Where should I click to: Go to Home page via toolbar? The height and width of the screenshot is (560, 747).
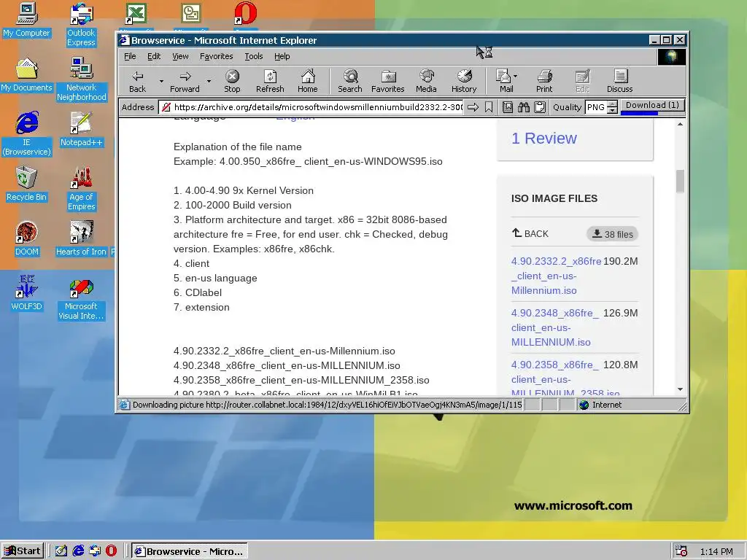pyautogui.click(x=308, y=81)
